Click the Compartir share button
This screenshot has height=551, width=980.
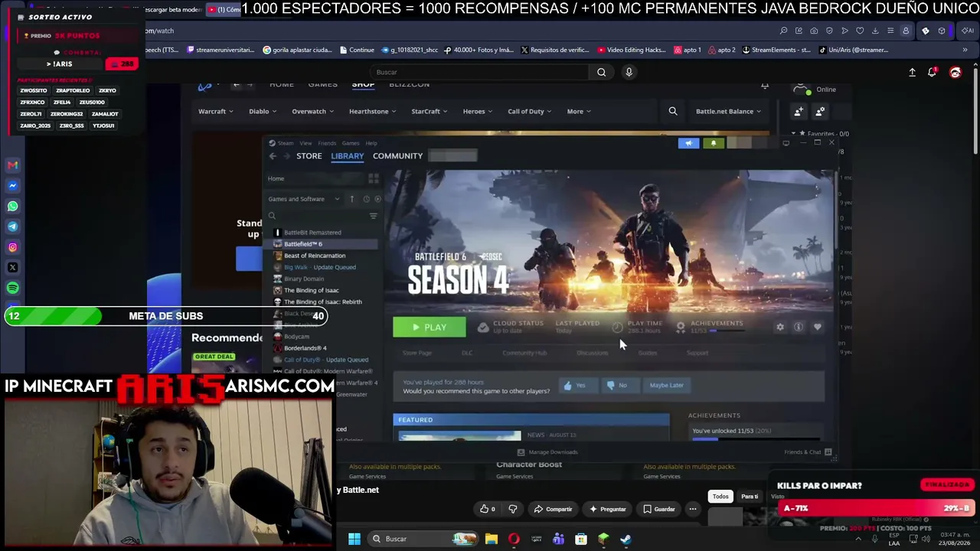click(x=553, y=509)
